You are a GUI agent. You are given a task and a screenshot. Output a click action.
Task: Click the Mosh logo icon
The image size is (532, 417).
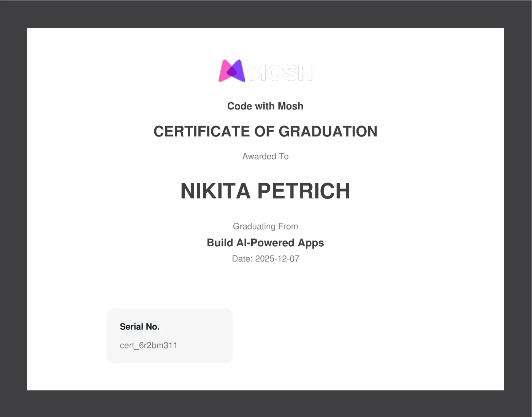pyautogui.click(x=232, y=71)
